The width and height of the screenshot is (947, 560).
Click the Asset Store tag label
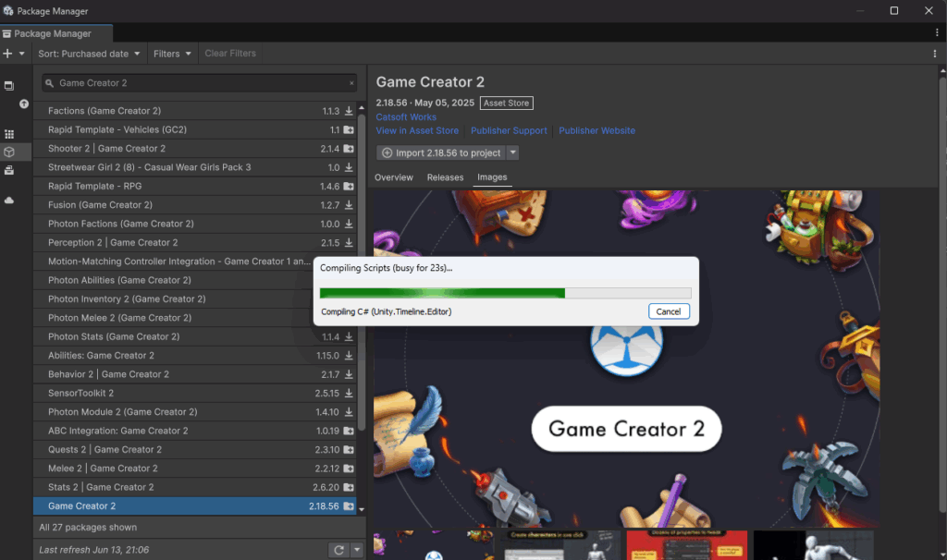pyautogui.click(x=506, y=103)
